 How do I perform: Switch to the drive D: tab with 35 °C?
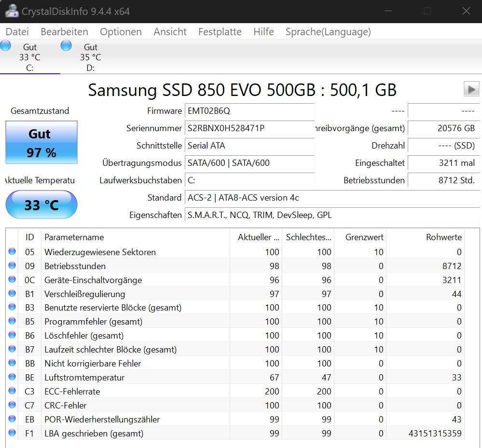click(x=90, y=57)
